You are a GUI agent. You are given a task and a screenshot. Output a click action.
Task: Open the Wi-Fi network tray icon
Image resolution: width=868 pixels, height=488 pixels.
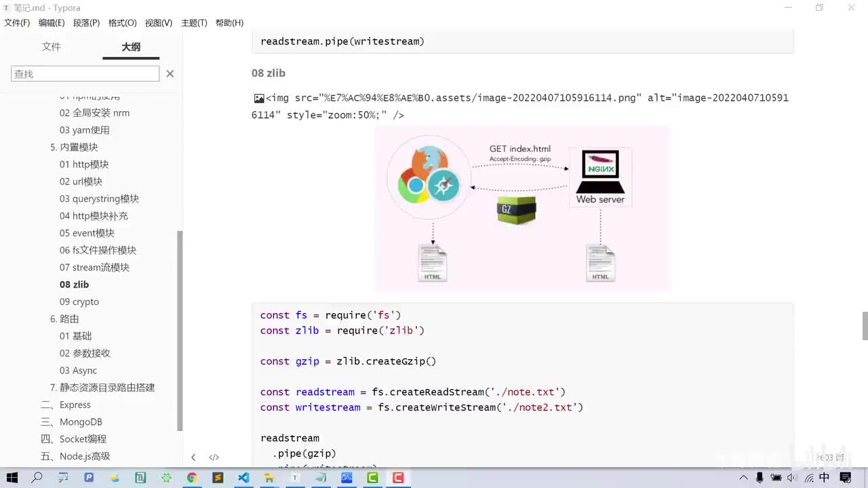pyautogui.click(x=809, y=478)
